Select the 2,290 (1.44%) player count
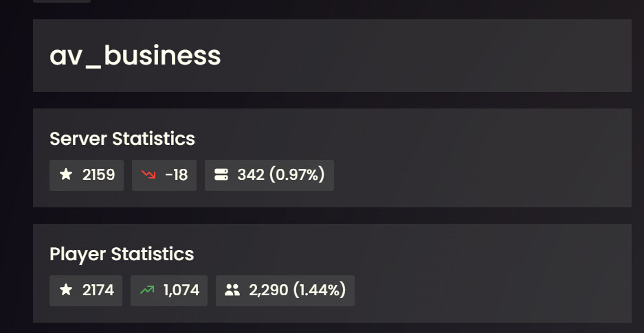Viewport: 644px width, 333px height. [297, 290]
